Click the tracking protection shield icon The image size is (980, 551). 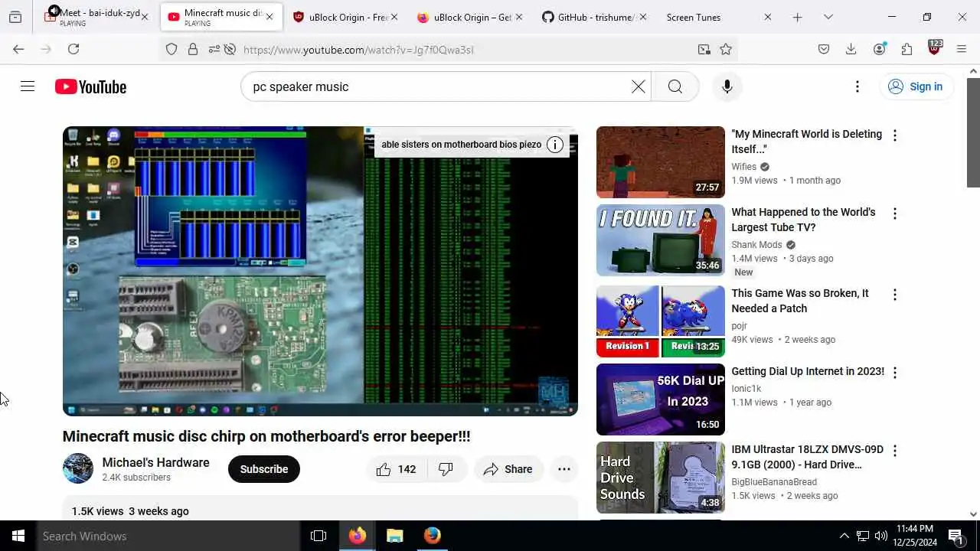tap(171, 49)
